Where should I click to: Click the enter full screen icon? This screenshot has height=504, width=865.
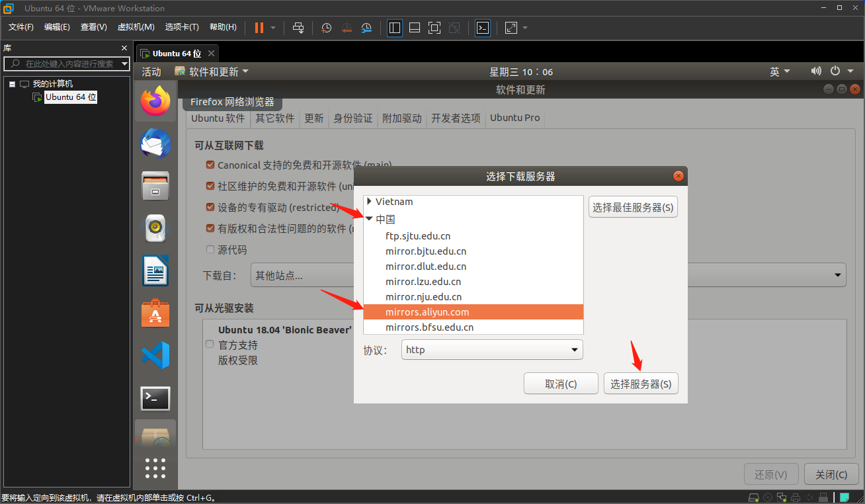(434, 28)
